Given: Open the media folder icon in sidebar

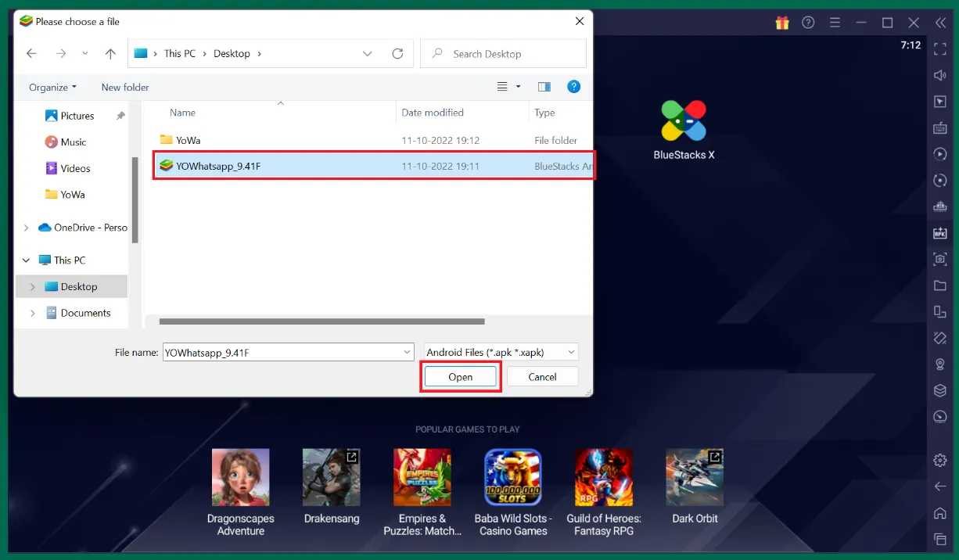Looking at the screenshot, I should (940, 285).
